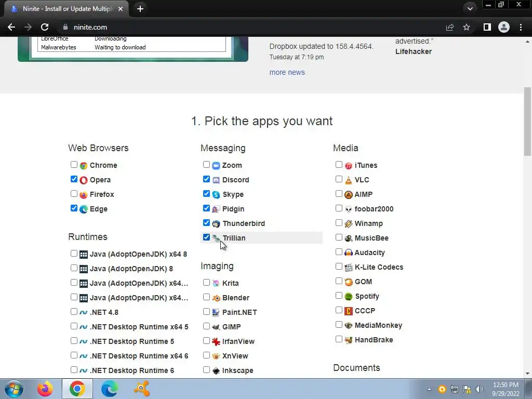This screenshot has height=399, width=532.
Task: Click the Winamp icon
Action: pos(349,224)
